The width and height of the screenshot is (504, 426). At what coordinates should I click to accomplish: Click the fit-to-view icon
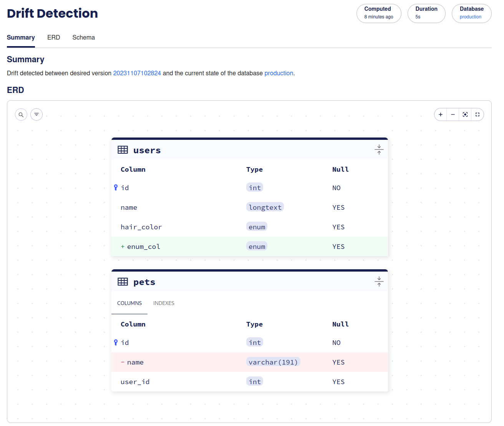pos(465,114)
